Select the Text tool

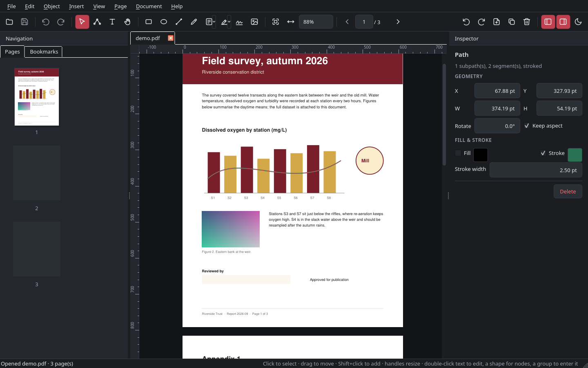point(112,22)
